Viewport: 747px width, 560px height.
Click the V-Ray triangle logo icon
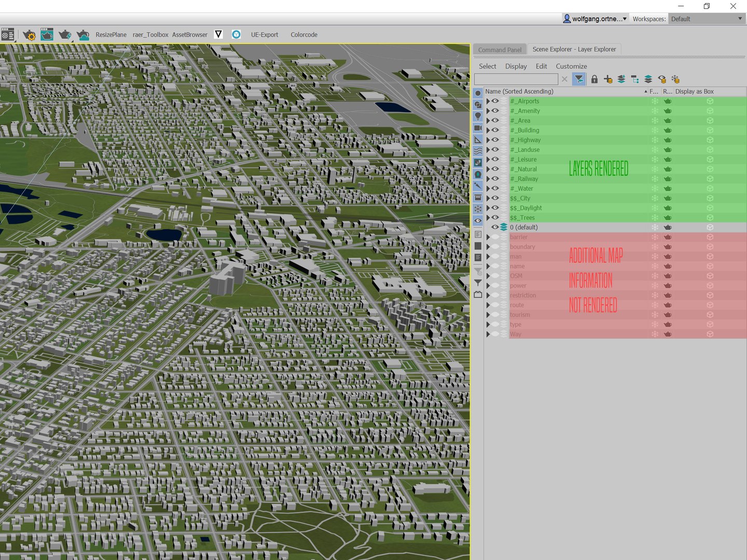coord(218,34)
